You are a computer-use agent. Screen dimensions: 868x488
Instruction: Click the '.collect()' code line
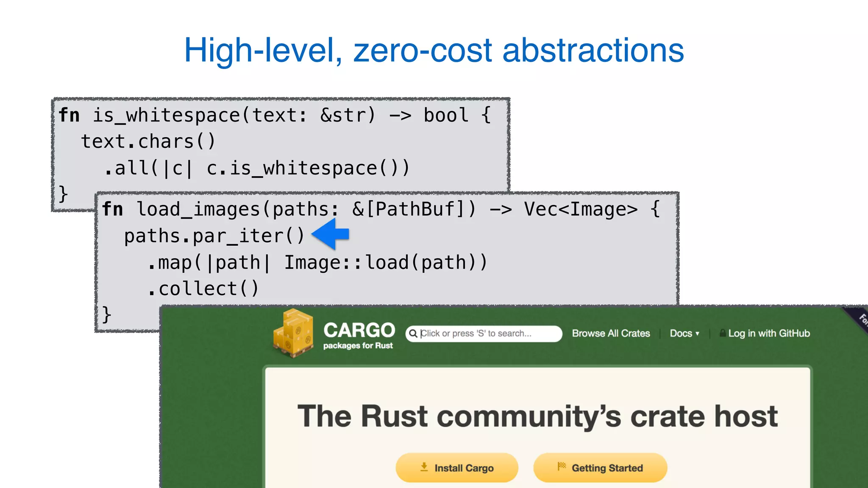(x=203, y=289)
